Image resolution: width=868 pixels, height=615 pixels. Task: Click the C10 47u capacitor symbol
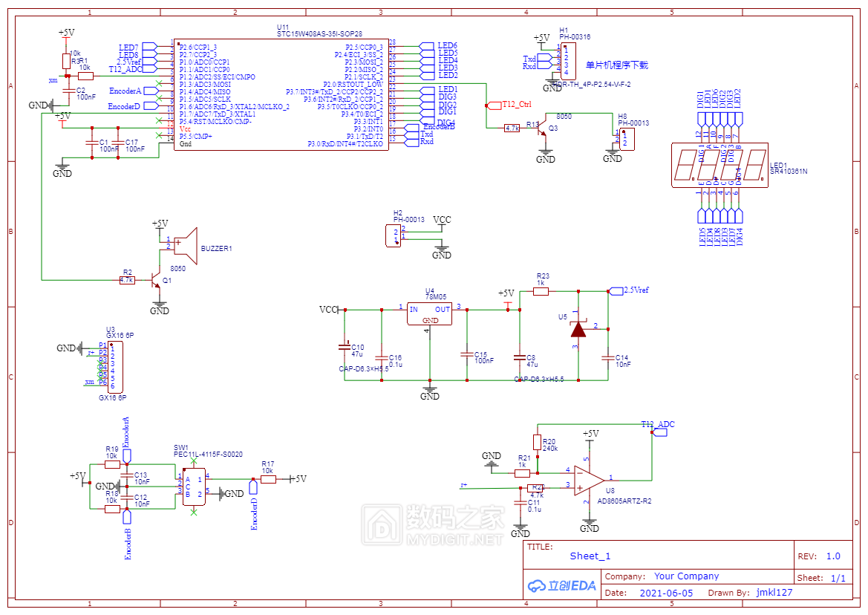pyautogui.click(x=345, y=345)
